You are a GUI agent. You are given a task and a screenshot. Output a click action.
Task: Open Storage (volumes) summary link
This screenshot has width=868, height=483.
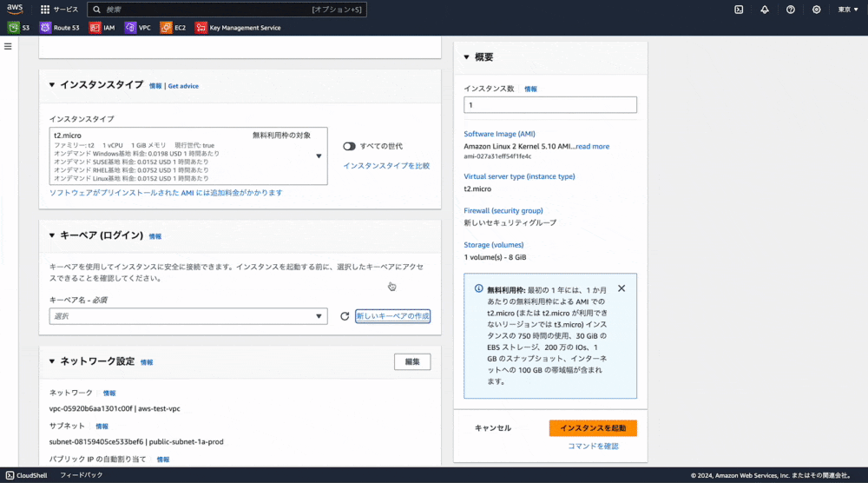click(x=493, y=245)
